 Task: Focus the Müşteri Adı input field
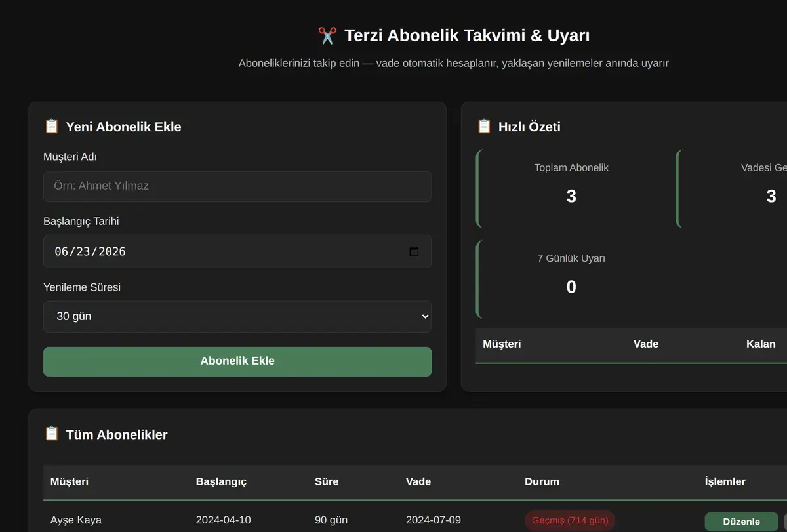tap(237, 186)
